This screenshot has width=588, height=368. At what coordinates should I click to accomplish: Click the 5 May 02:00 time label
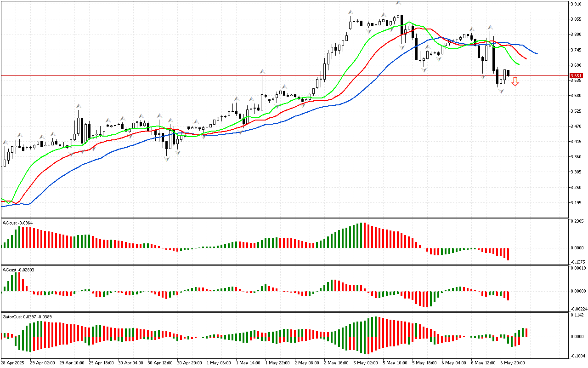pos(366,362)
